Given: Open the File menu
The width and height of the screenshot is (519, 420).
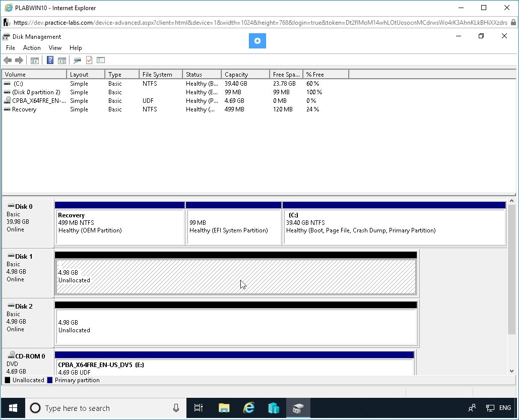Looking at the screenshot, I should point(11,48).
